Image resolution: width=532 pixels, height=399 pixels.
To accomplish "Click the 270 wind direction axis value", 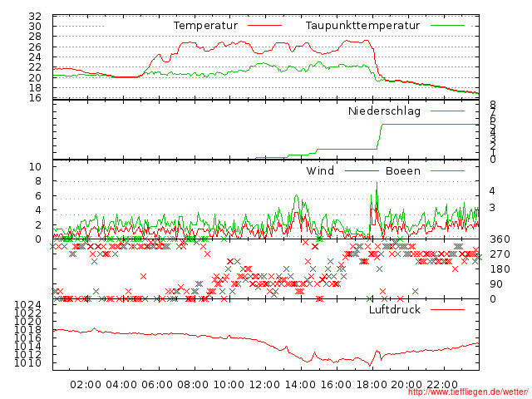I will (x=500, y=254).
